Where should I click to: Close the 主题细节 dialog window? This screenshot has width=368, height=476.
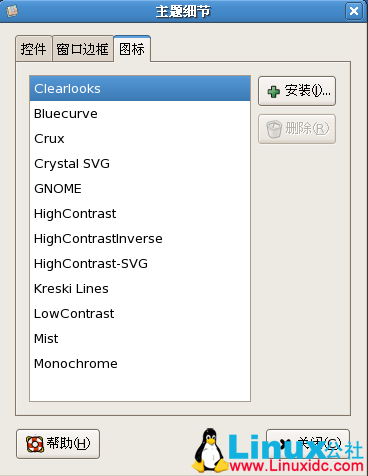[354, 11]
